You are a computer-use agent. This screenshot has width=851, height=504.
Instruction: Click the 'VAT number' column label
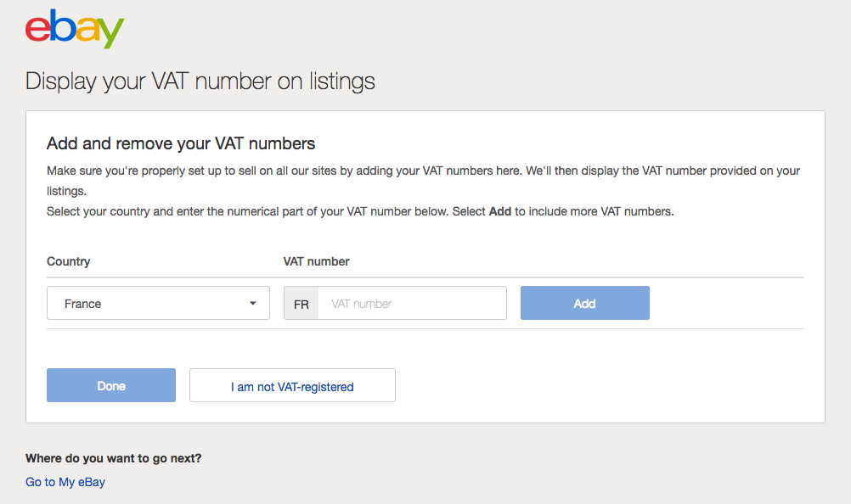(x=317, y=261)
